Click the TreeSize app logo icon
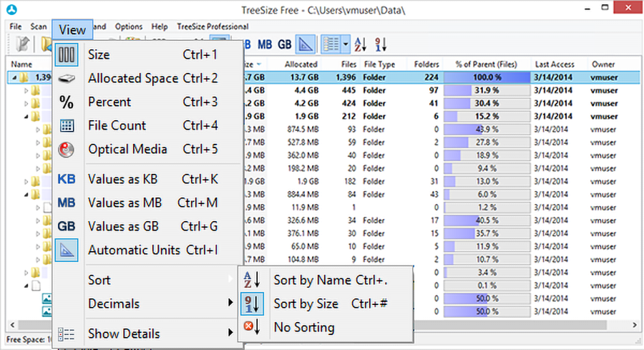 12,9
